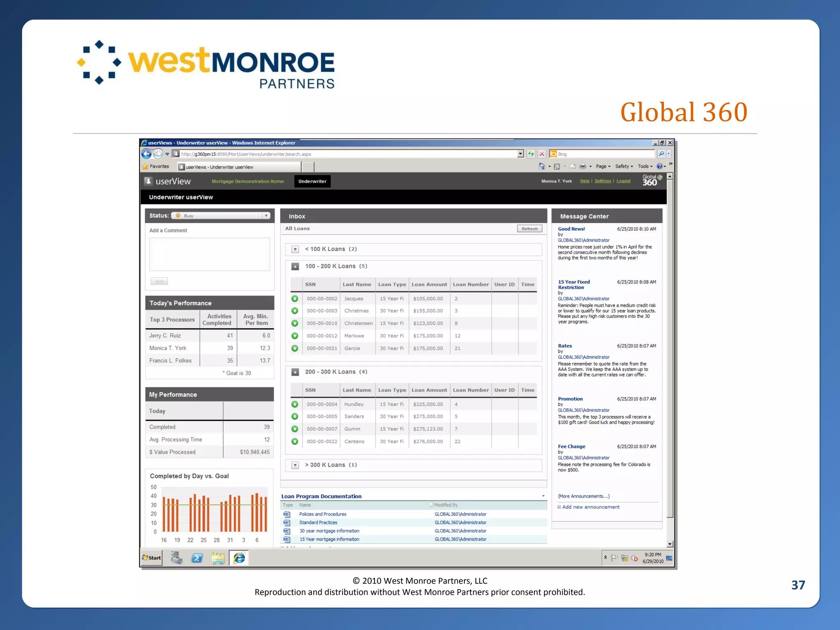Open the Good News! announcement
This screenshot has height=630, width=840.
[571, 229]
